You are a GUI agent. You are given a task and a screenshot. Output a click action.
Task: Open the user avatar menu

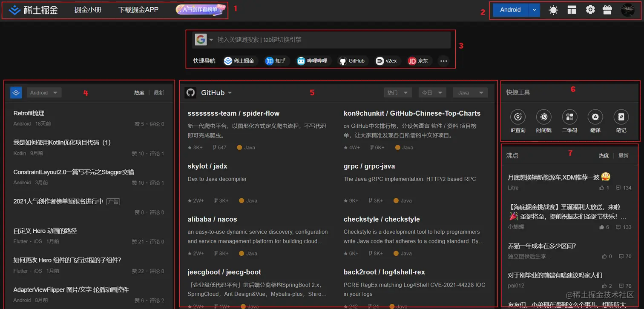(628, 10)
